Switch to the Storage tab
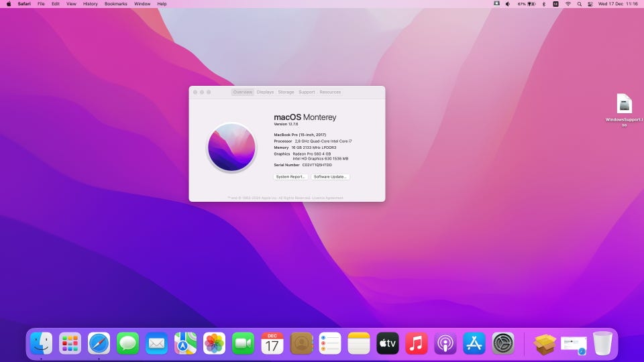Image resolution: width=644 pixels, height=362 pixels. click(286, 92)
